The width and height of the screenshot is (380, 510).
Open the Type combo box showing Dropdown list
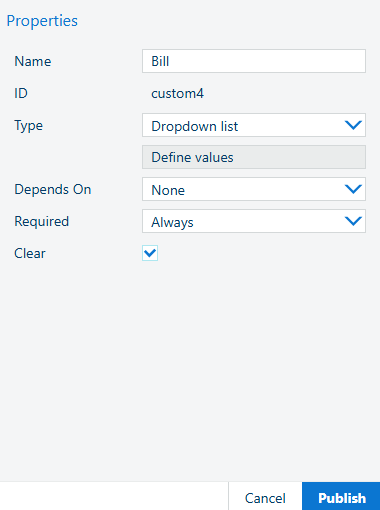[x=254, y=125]
